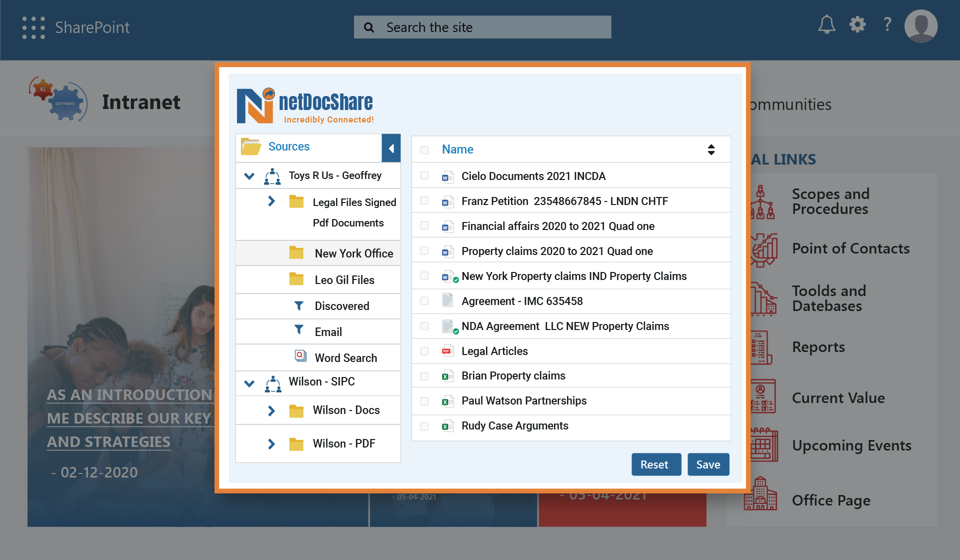Click the netDocShare logo

tap(305, 105)
